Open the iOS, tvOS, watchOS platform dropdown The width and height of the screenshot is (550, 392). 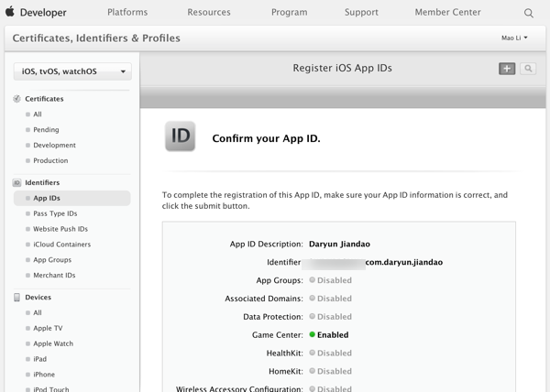click(x=72, y=71)
